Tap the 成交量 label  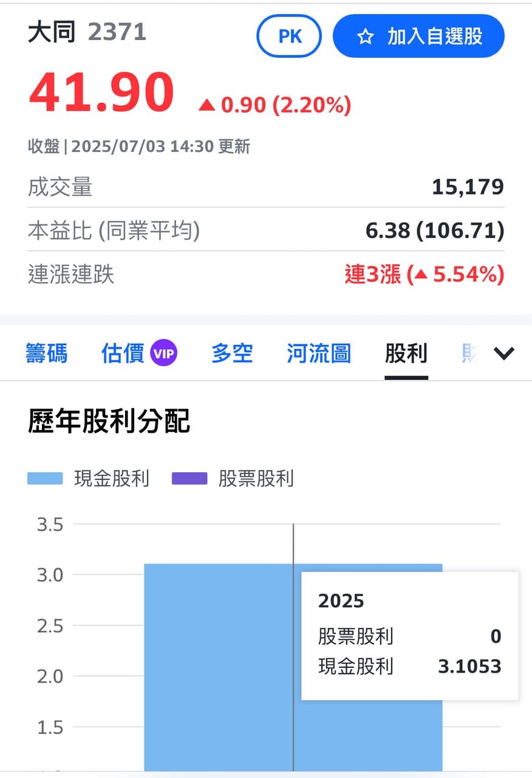(60, 187)
